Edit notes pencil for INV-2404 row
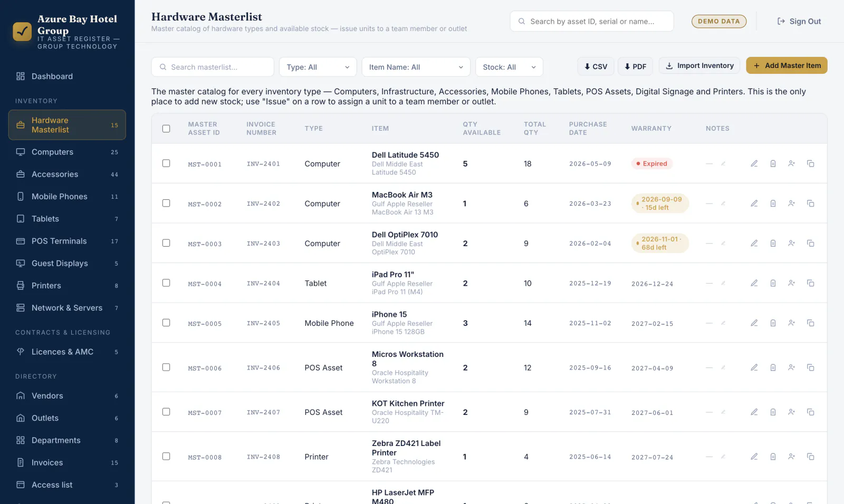Screen dimensions: 844x504 click(723, 283)
